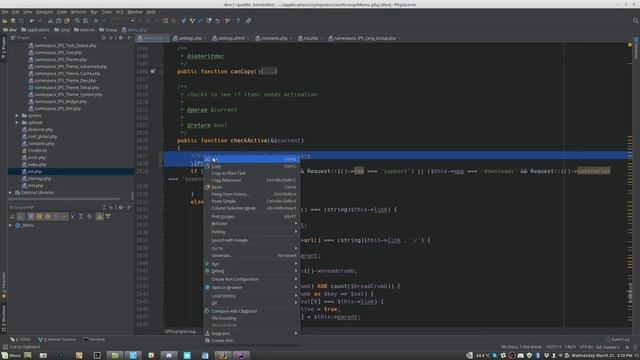Choose Copy from the context menu
Screen dimensions: 640x360
[251, 167]
